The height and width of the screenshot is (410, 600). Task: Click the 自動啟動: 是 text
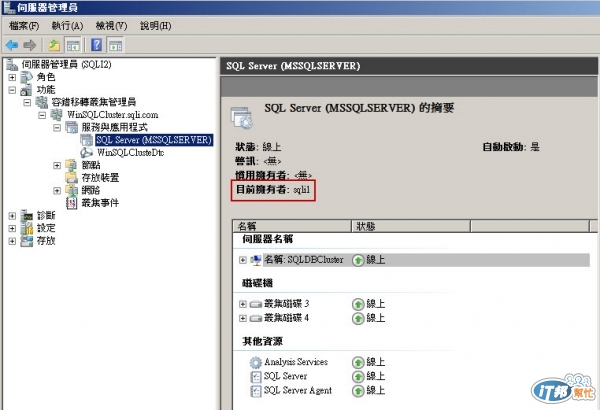pos(511,147)
